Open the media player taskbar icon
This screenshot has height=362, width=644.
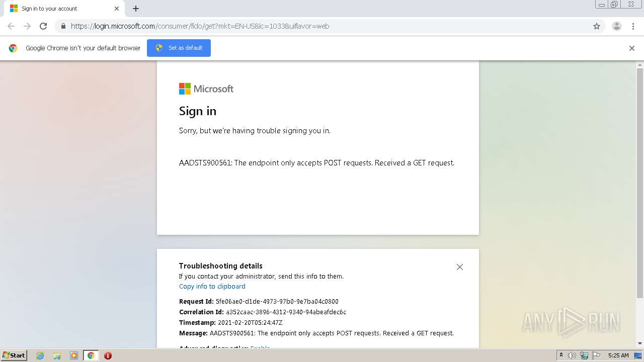pos(74,355)
